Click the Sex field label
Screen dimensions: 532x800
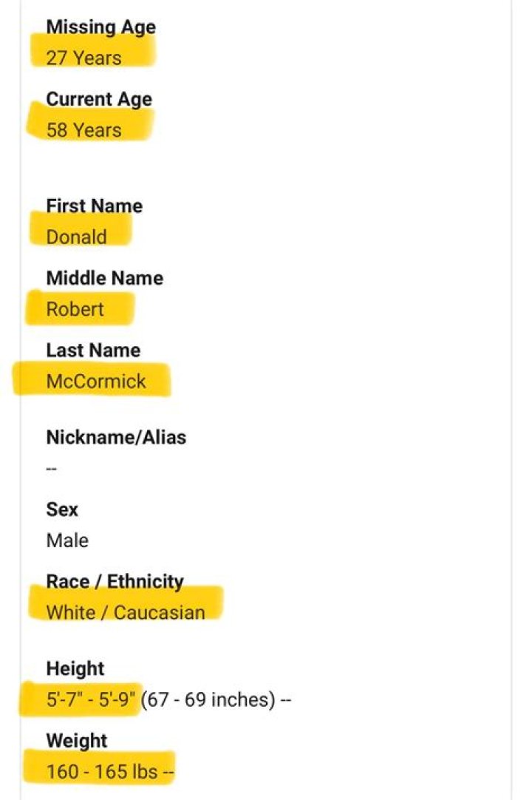62,509
